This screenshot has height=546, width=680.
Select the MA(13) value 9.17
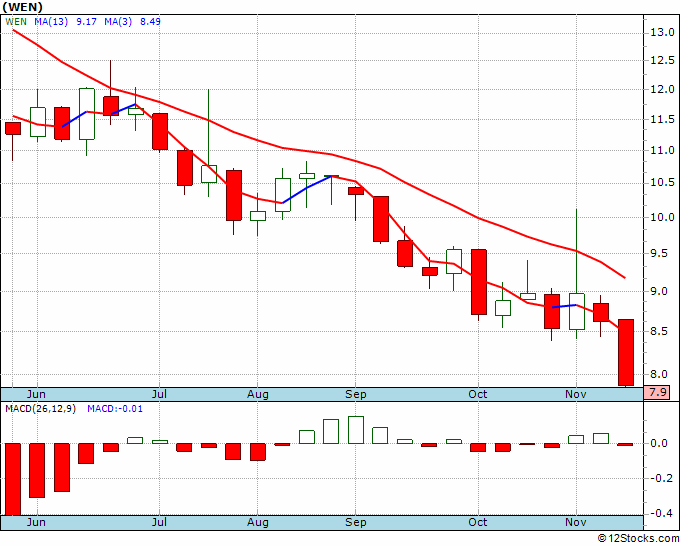click(86, 21)
